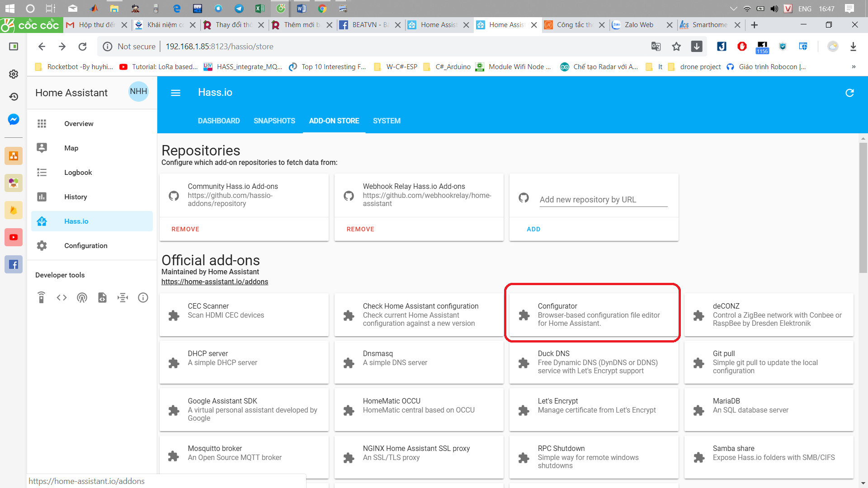
Task: Open Overview in the sidebar
Action: (92, 123)
